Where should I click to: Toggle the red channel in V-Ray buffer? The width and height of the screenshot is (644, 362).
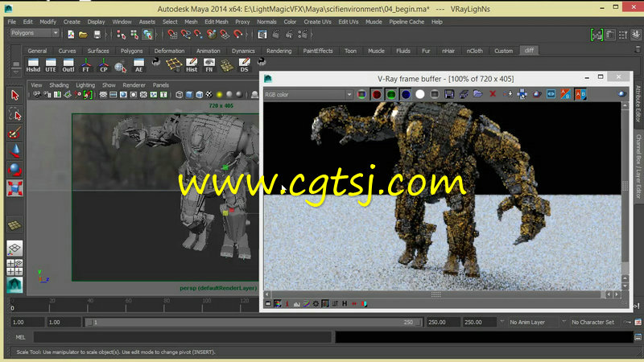pos(376,94)
